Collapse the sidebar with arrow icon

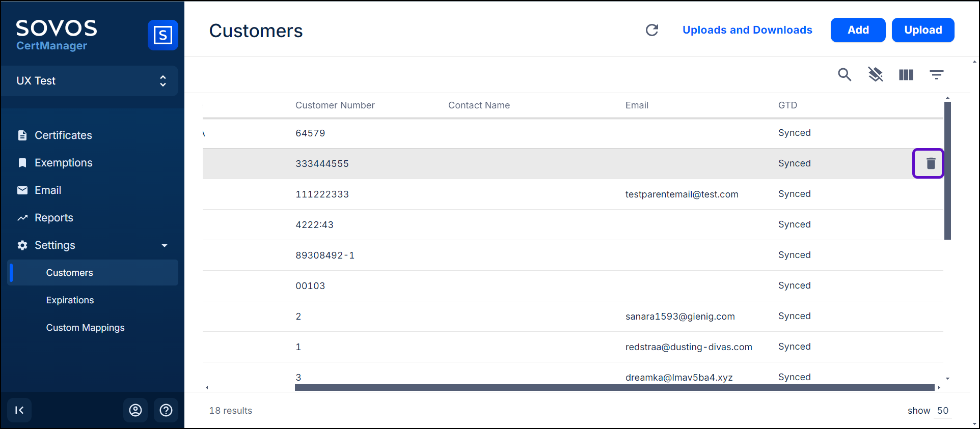point(19,410)
